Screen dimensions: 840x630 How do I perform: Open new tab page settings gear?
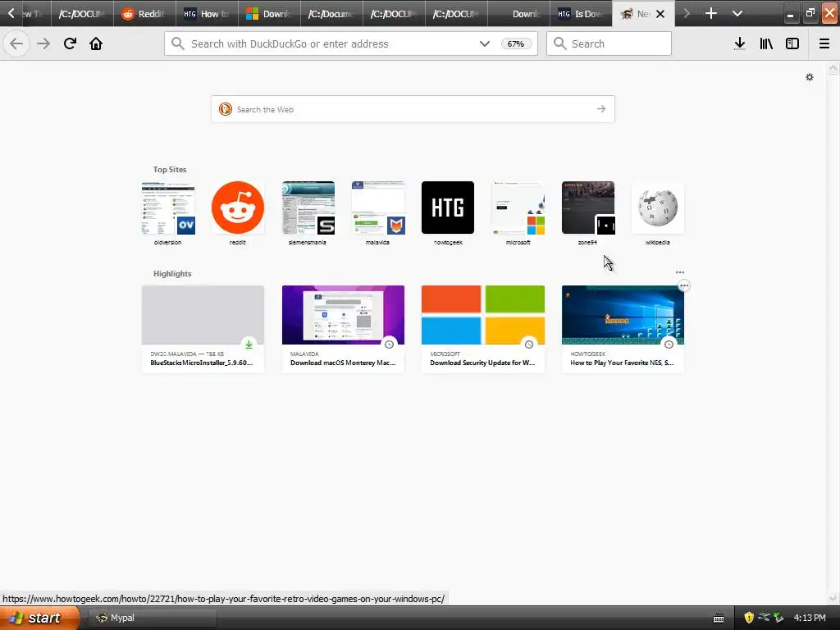click(x=810, y=77)
